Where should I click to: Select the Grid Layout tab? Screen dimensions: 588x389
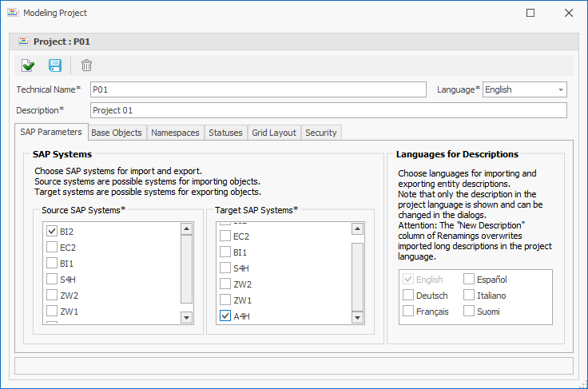coord(274,133)
